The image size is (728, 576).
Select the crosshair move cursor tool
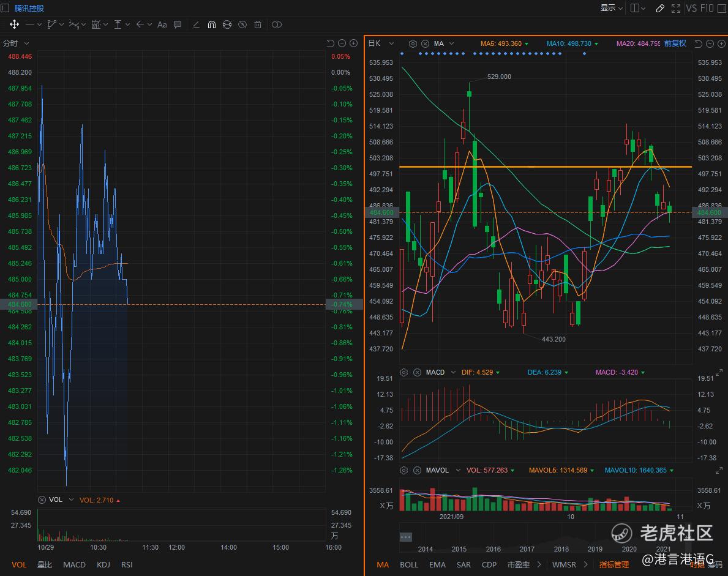pos(14,24)
